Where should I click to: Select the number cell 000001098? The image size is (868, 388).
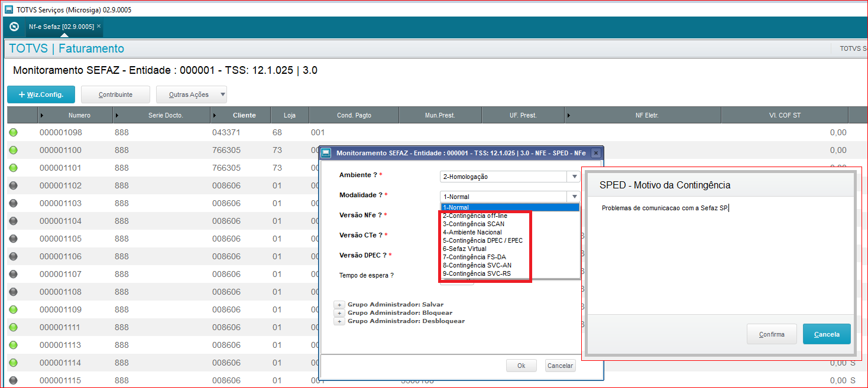click(61, 132)
